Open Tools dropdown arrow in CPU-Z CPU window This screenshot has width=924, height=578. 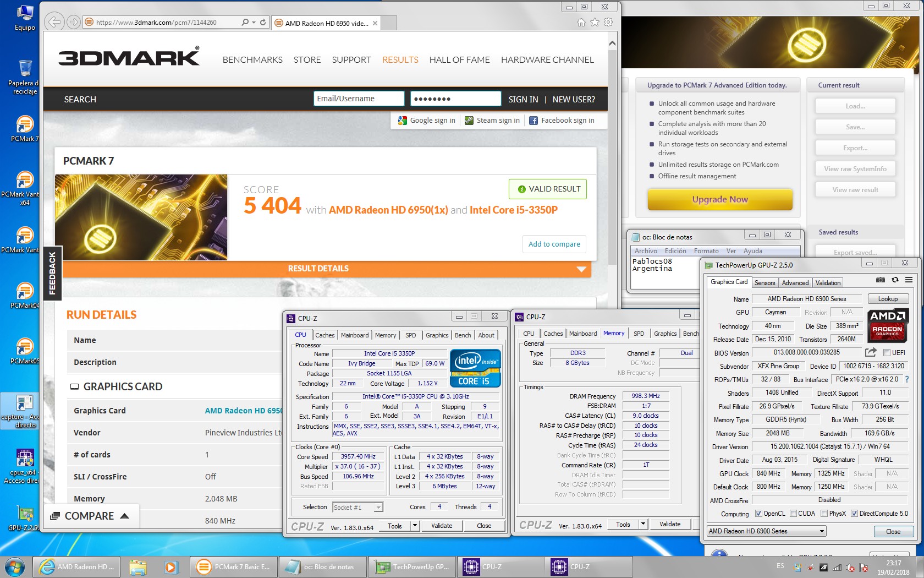415,526
